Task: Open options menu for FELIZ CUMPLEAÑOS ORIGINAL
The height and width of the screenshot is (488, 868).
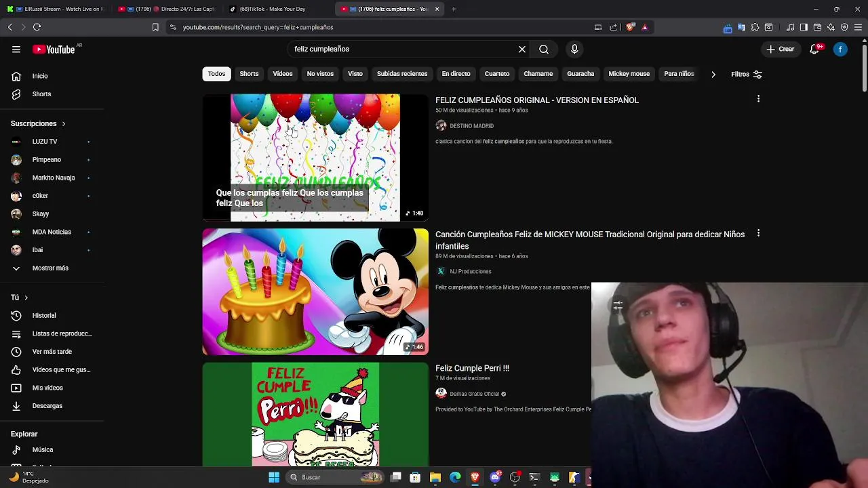Action: pyautogui.click(x=758, y=99)
